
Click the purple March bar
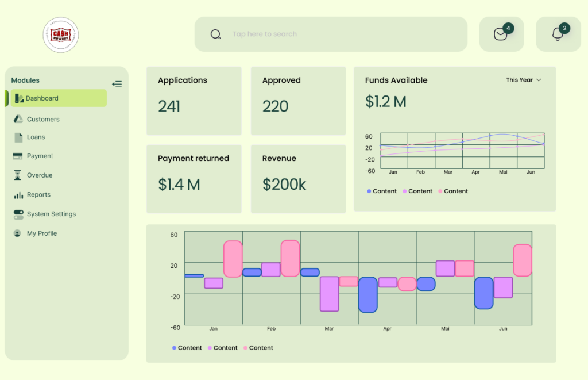(x=329, y=294)
